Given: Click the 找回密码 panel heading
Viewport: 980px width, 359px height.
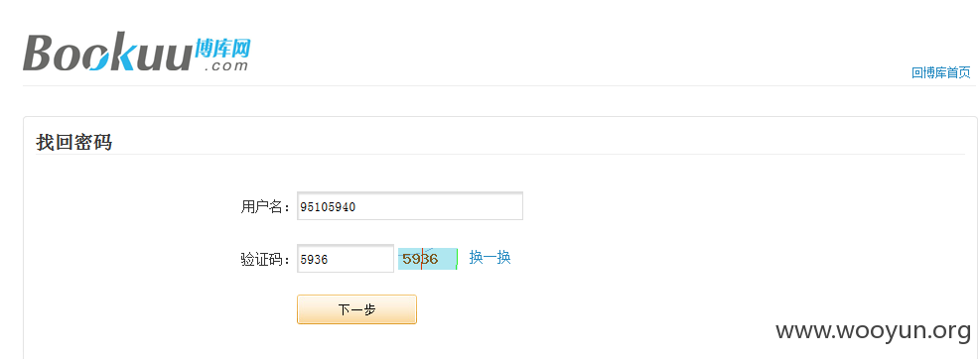Looking at the screenshot, I should tap(73, 143).
